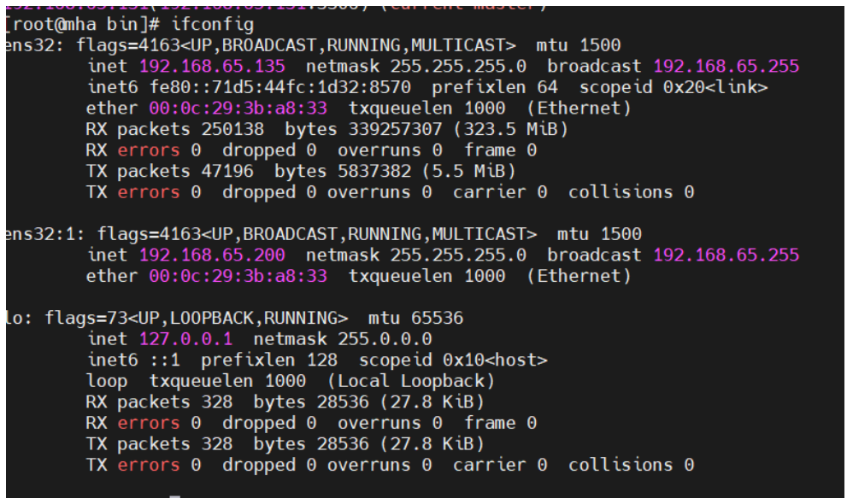The width and height of the screenshot is (847, 504).
Task: Click the terminal cursor at the bottom
Action: pos(174,496)
